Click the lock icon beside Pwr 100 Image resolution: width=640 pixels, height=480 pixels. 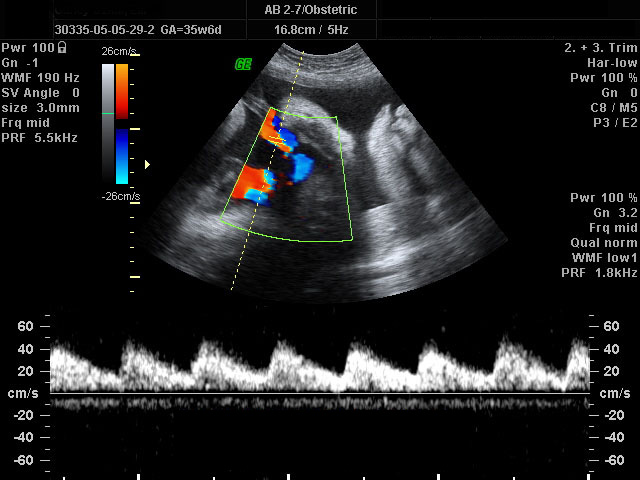coord(62,47)
